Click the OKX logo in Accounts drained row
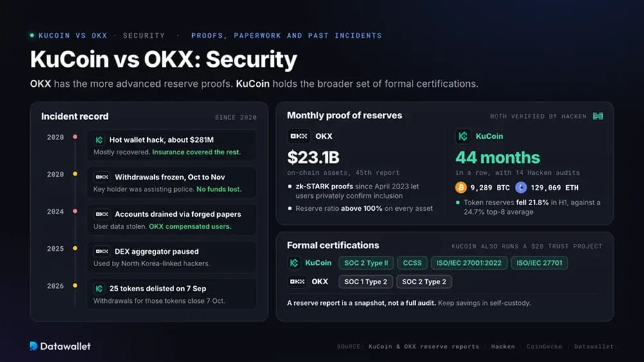The width and height of the screenshot is (644, 362). pyautogui.click(x=102, y=214)
